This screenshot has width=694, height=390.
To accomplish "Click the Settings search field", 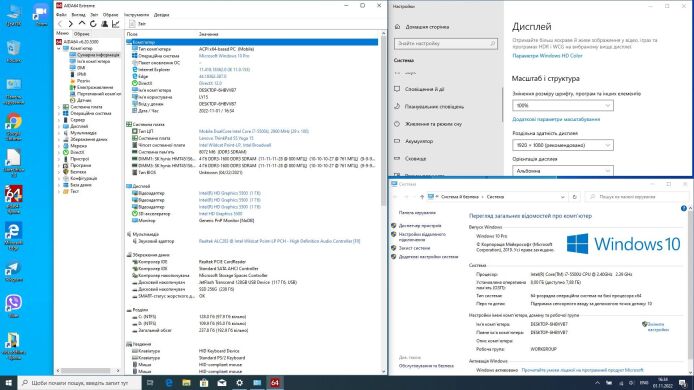I will pyautogui.click(x=446, y=43).
